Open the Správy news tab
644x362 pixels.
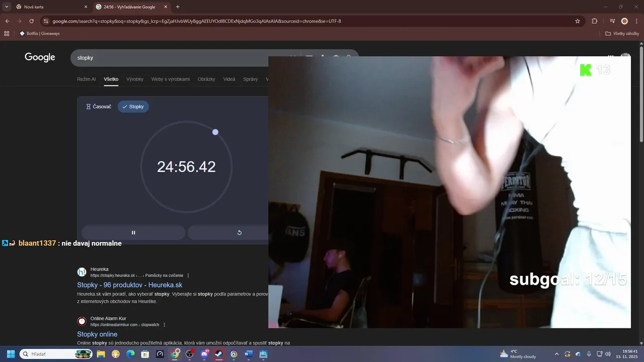[x=250, y=79]
